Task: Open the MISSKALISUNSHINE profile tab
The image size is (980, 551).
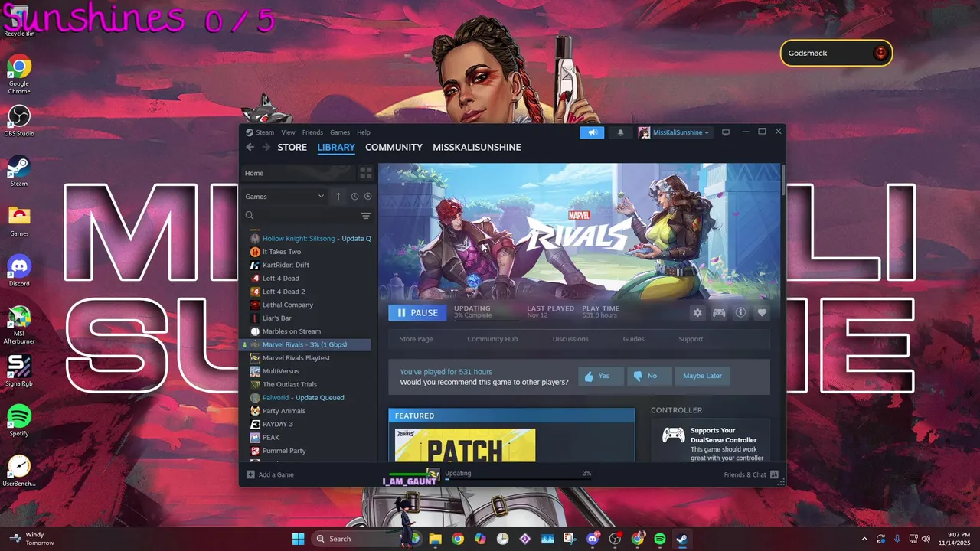Action: 477,147
